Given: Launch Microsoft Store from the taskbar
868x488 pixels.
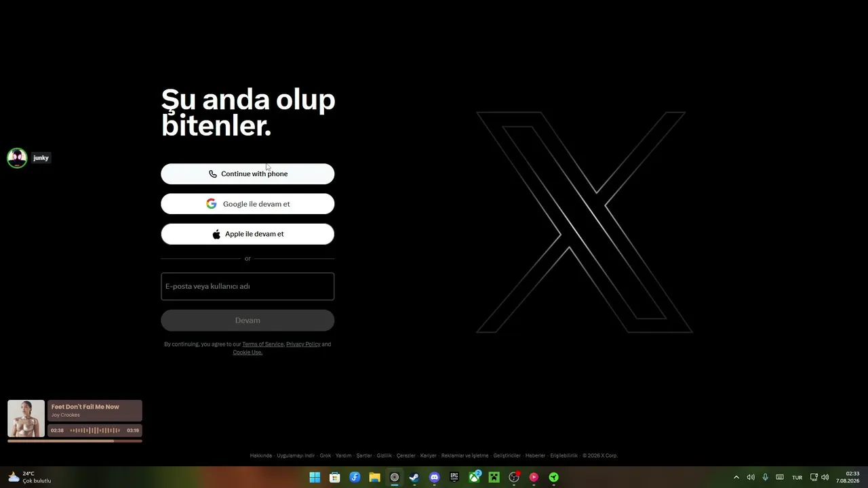Looking at the screenshot, I should (x=335, y=477).
